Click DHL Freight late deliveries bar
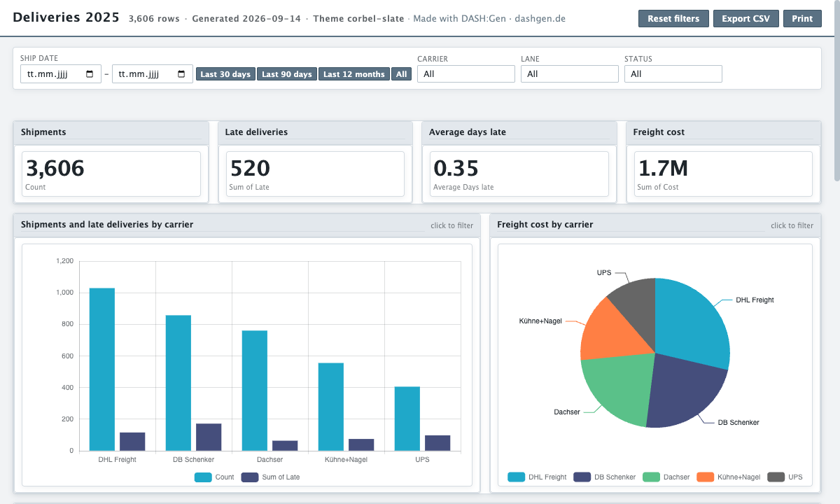The height and width of the screenshot is (504, 840). pyautogui.click(x=132, y=442)
